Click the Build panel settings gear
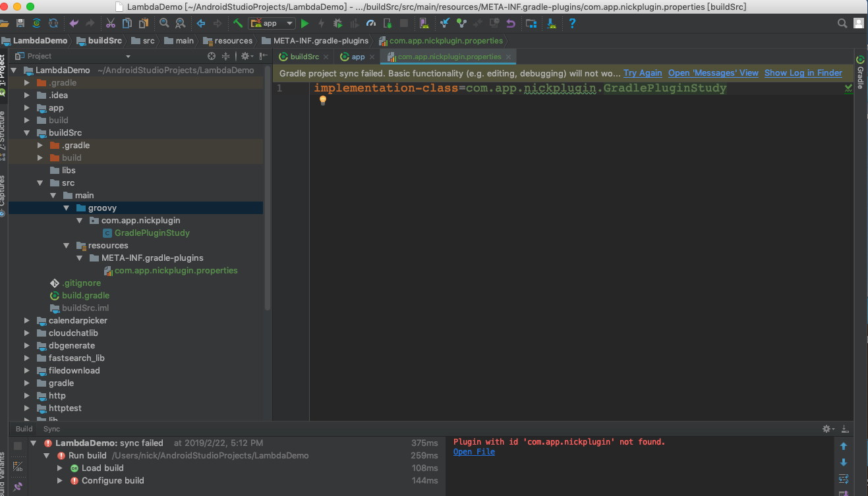The height and width of the screenshot is (496, 868). (827, 429)
